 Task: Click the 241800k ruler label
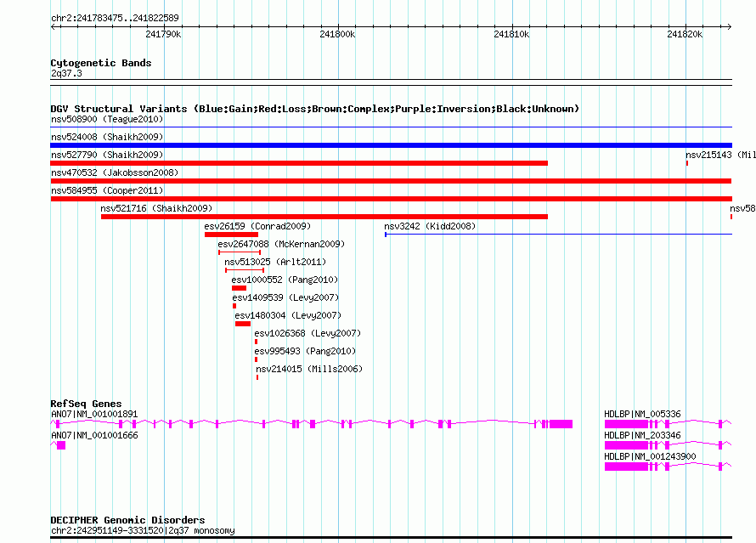tap(337, 34)
